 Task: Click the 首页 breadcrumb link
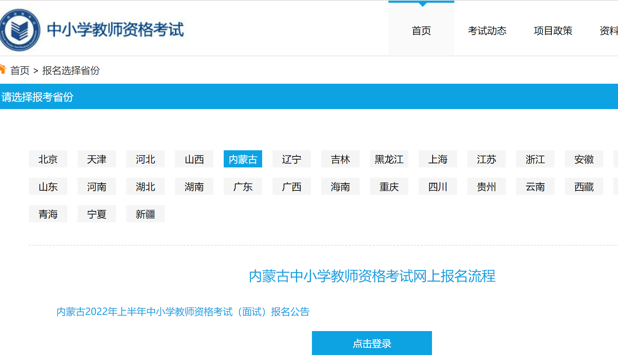click(20, 71)
